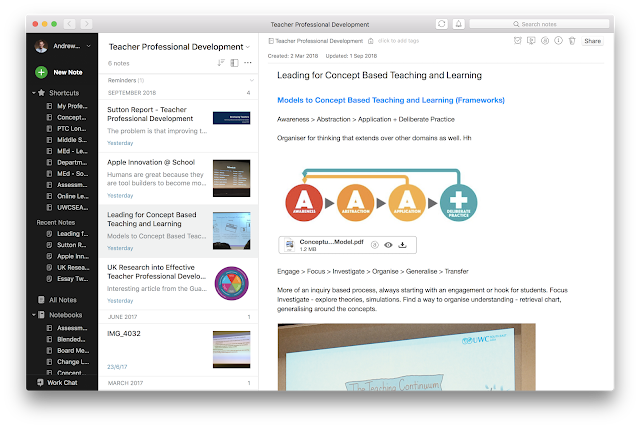Click the PDF file icon of the attachment
Viewport: 640px width, 428px height.
coord(289,245)
